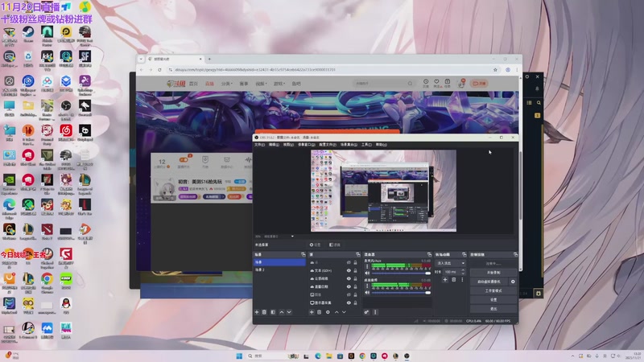Image resolution: width=644 pixels, height=362 pixels.
Task: Expand 视频 dropdown in Douyu nav
Action: pyautogui.click(x=261, y=84)
